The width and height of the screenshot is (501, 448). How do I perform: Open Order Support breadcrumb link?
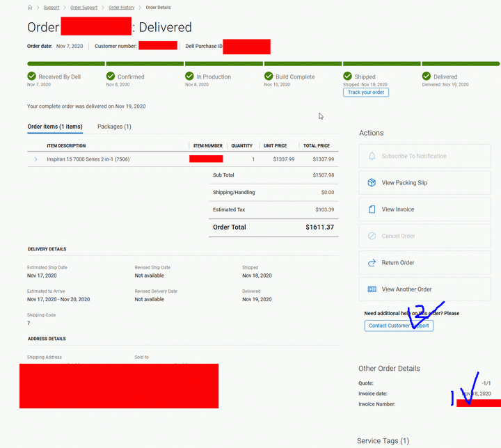[83, 8]
